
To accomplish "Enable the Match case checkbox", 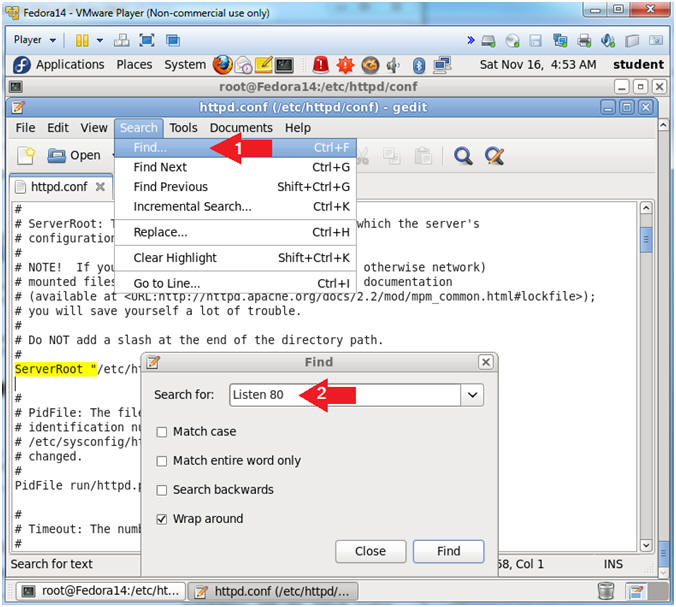I will tap(162, 432).
